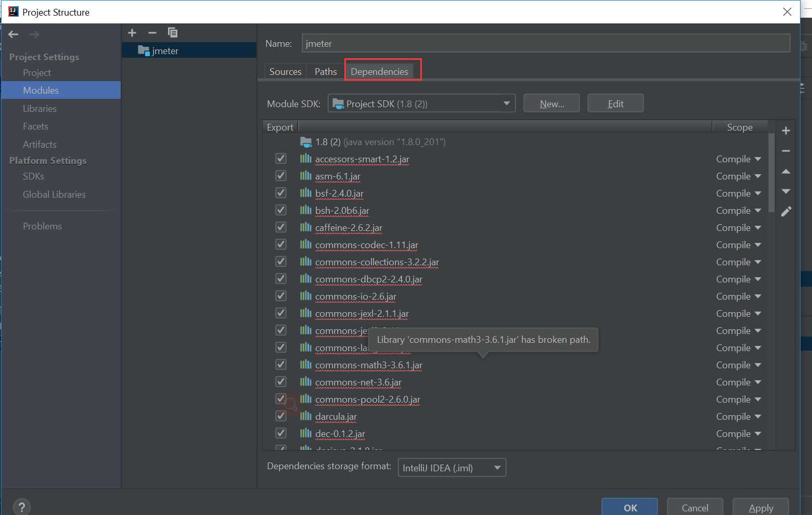
Task: Click the Export column header
Action: pos(280,127)
